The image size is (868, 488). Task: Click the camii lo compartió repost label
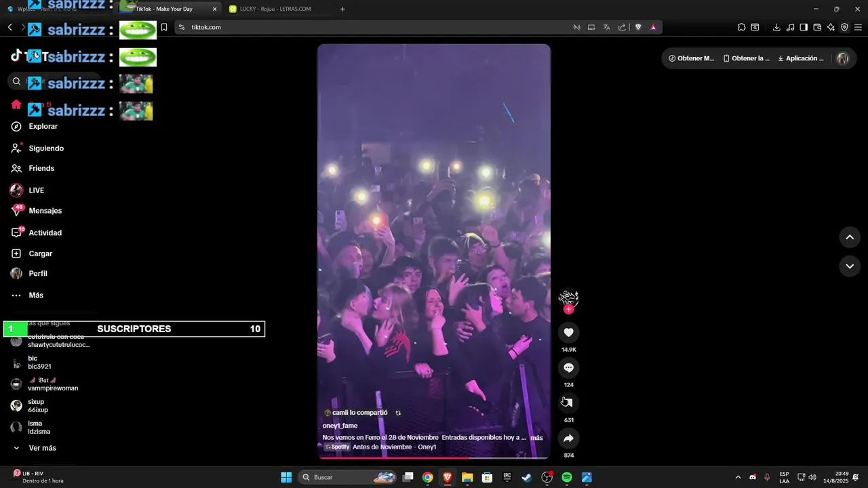tap(356, 413)
